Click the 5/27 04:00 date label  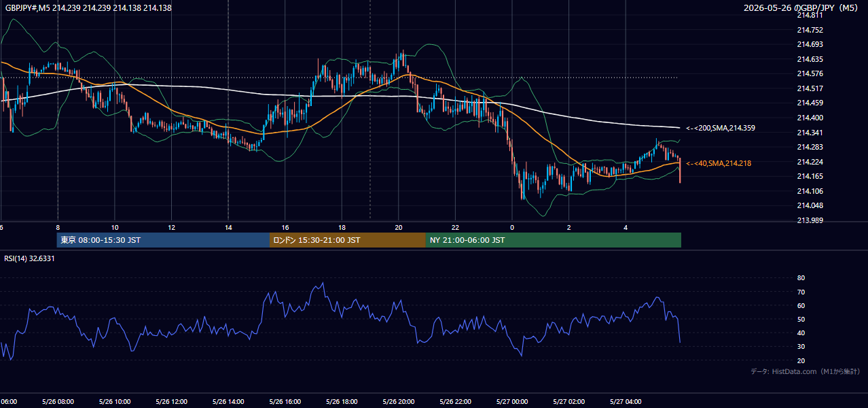[x=626, y=402]
